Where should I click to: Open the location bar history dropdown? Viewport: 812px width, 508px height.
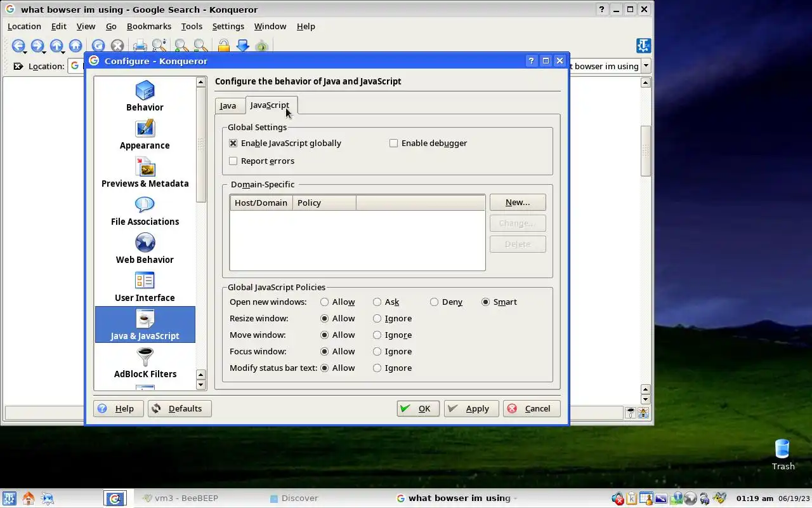pos(646,66)
